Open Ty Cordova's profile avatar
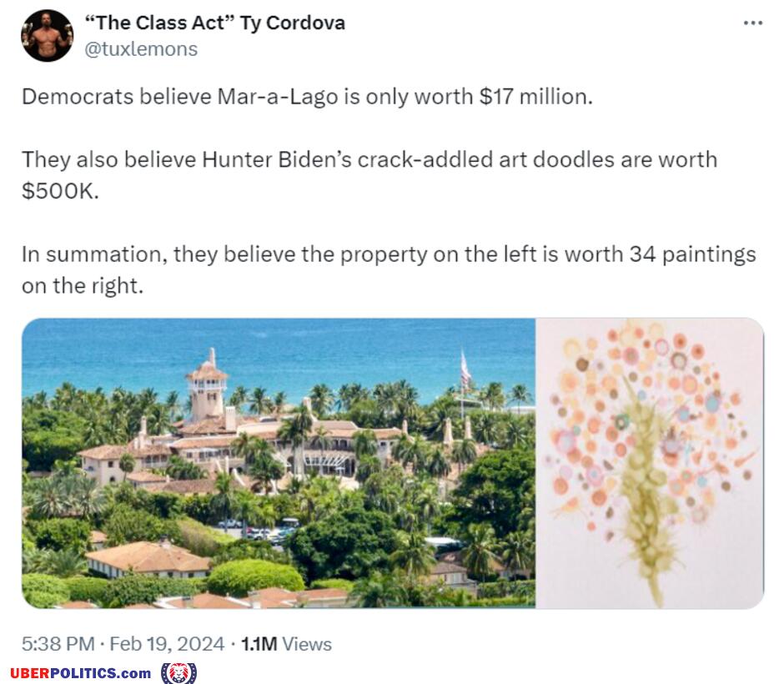Image resolution: width=784 pixels, height=684 pixels. pyautogui.click(x=48, y=36)
